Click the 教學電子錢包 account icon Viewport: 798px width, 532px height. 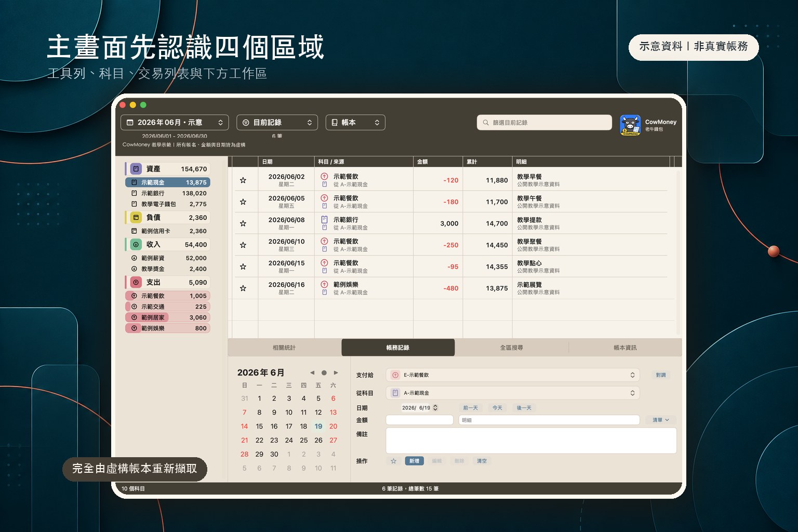click(134, 204)
